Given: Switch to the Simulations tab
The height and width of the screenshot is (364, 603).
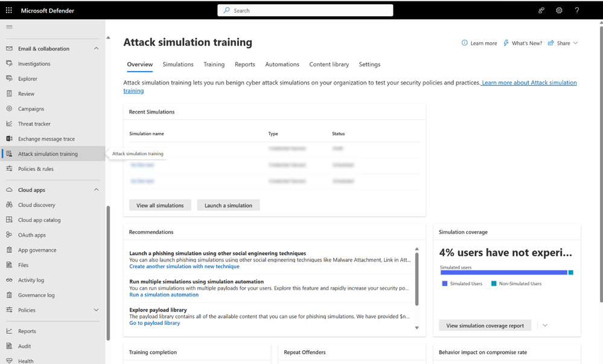Looking at the screenshot, I should [x=178, y=64].
